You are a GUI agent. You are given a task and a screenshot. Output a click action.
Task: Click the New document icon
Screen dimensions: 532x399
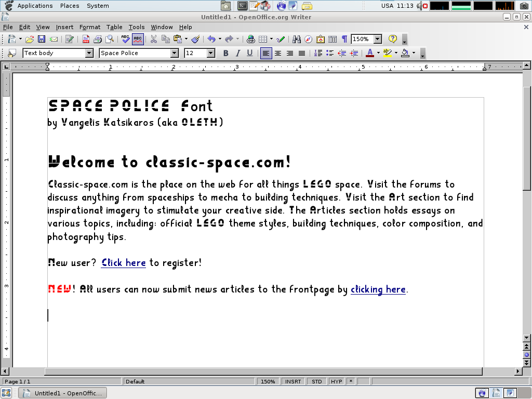(x=12, y=39)
